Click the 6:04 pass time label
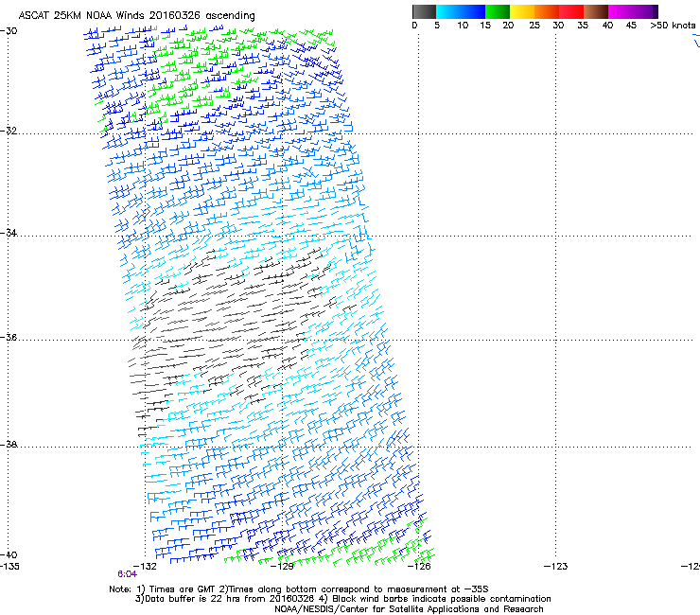 128,574
